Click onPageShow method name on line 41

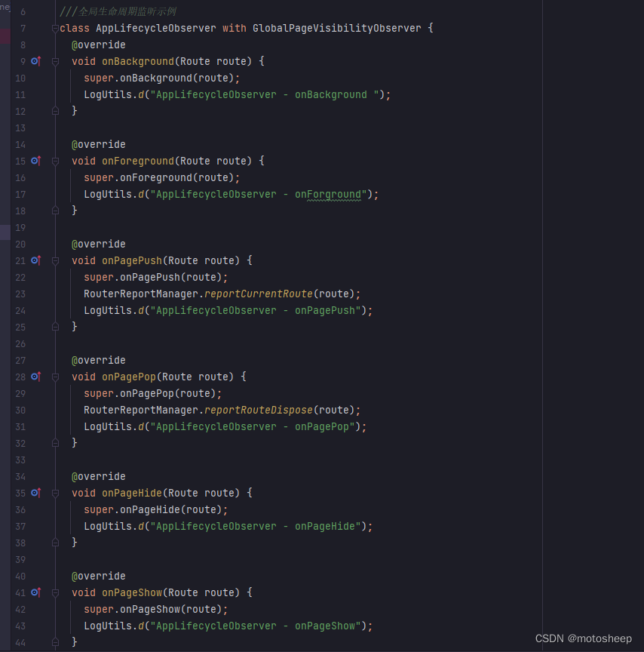click(132, 592)
